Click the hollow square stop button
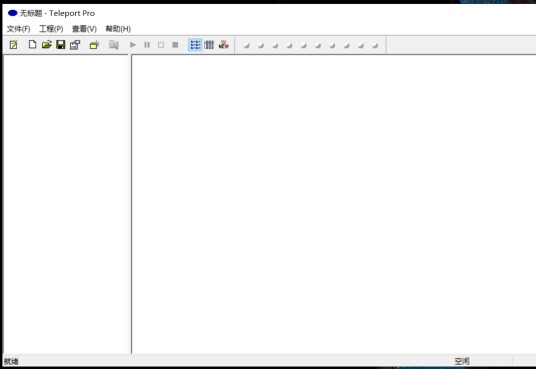The image size is (536, 369). pos(161,45)
